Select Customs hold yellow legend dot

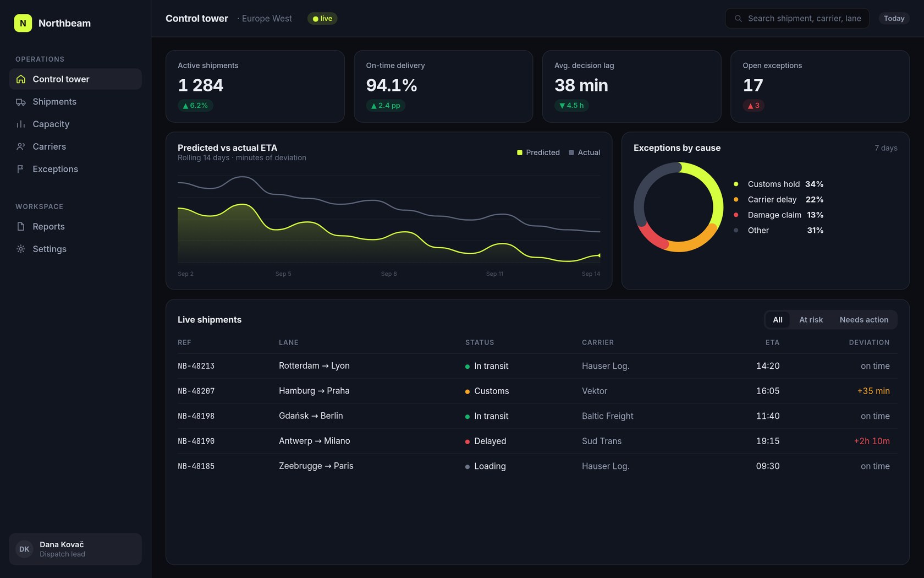point(736,184)
